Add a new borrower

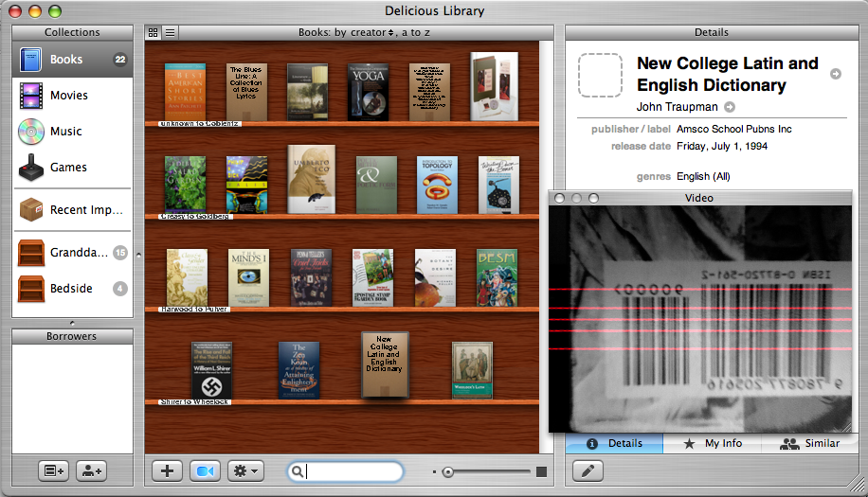[91, 471]
